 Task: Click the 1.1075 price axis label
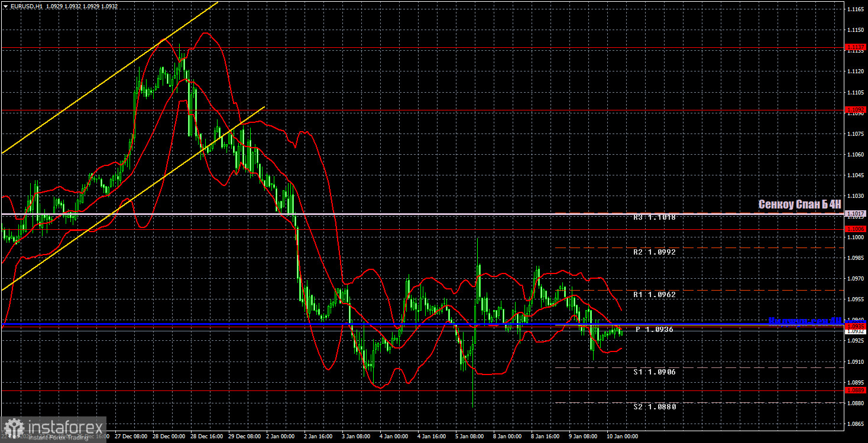click(856, 134)
